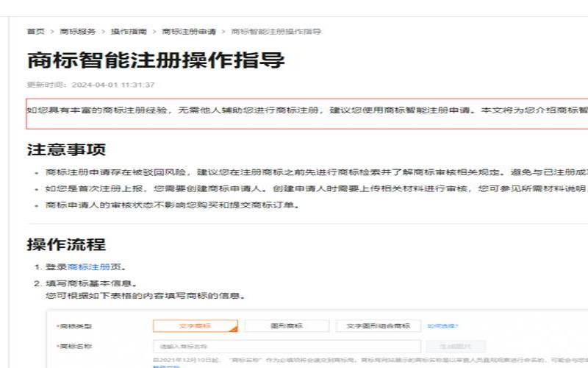The height and width of the screenshot is (368, 588).
Task: Select the 文字商标 type option
Action: click(196, 326)
